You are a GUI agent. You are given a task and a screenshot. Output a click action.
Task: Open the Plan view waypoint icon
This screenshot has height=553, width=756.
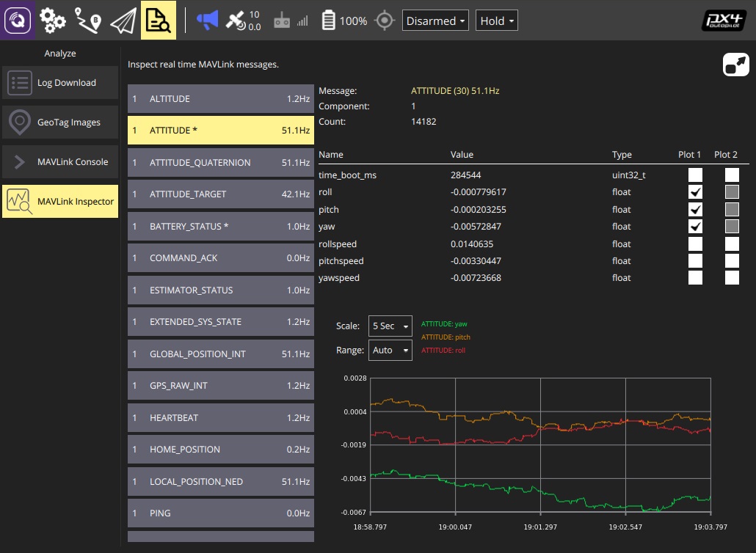point(88,21)
